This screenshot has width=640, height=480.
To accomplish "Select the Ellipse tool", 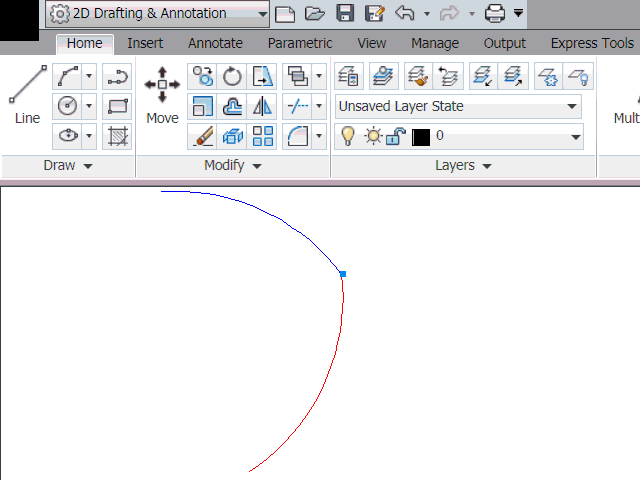I will click(67, 136).
